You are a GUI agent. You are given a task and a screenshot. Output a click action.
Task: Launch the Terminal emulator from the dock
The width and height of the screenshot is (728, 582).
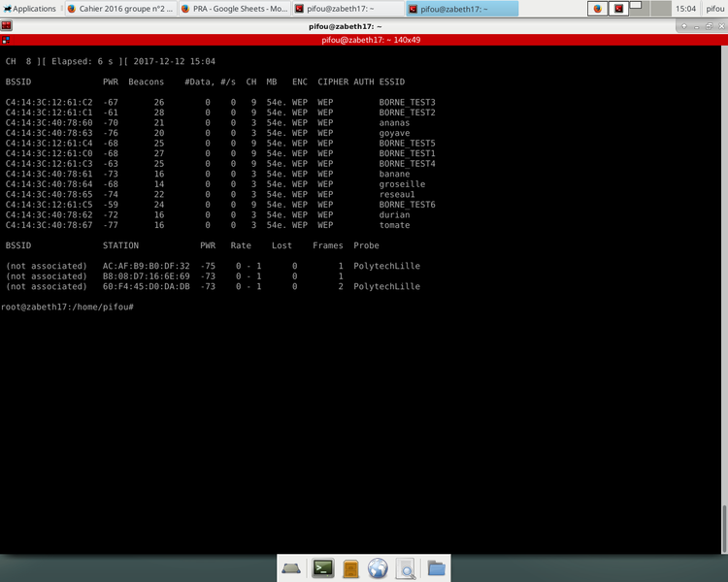(x=322, y=568)
